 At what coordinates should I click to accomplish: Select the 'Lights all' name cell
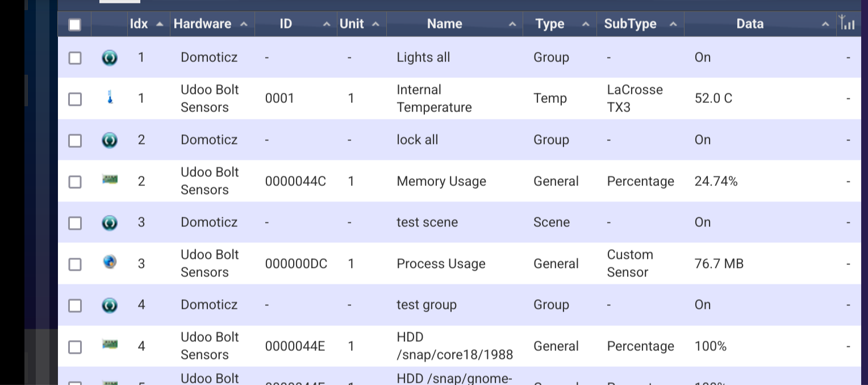coord(423,57)
